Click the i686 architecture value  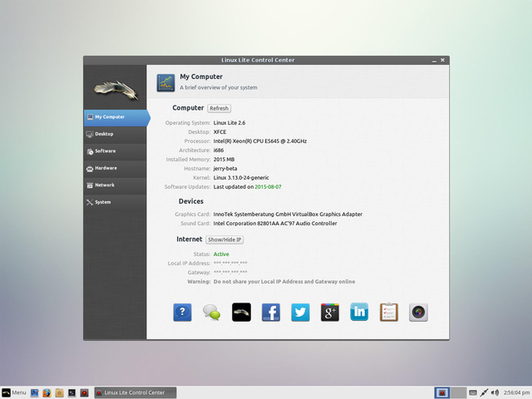[219, 150]
